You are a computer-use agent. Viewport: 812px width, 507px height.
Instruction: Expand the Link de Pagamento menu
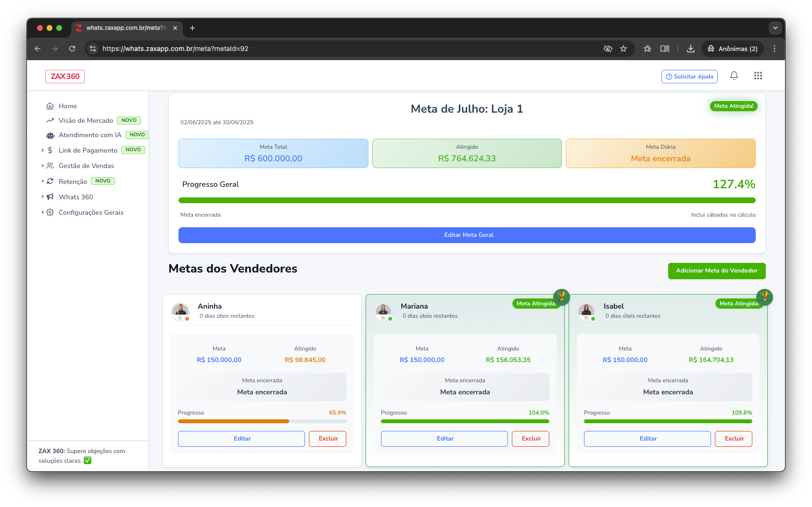click(x=88, y=150)
